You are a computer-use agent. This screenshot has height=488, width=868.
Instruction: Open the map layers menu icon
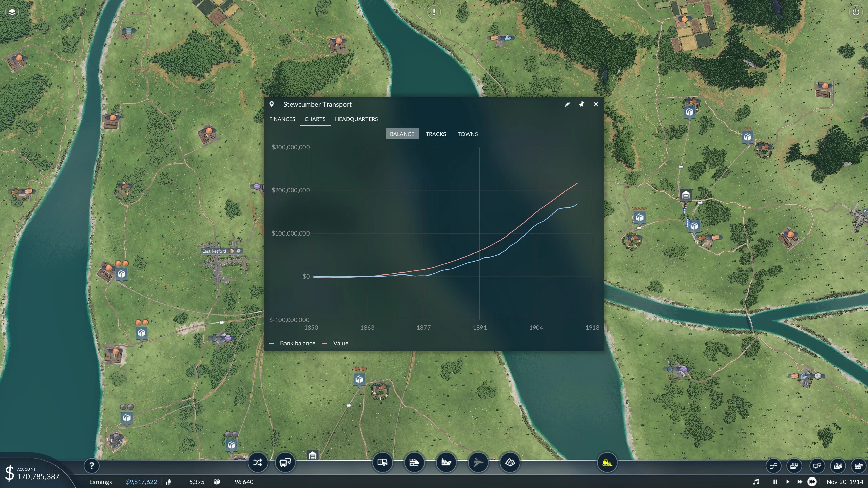tap(12, 12)
